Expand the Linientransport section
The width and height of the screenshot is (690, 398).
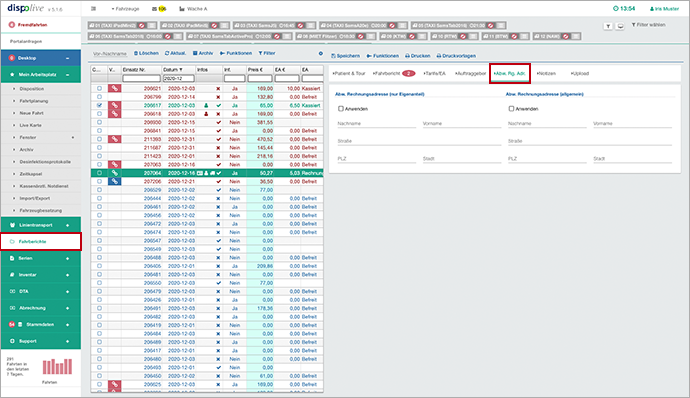coord(67,225)
